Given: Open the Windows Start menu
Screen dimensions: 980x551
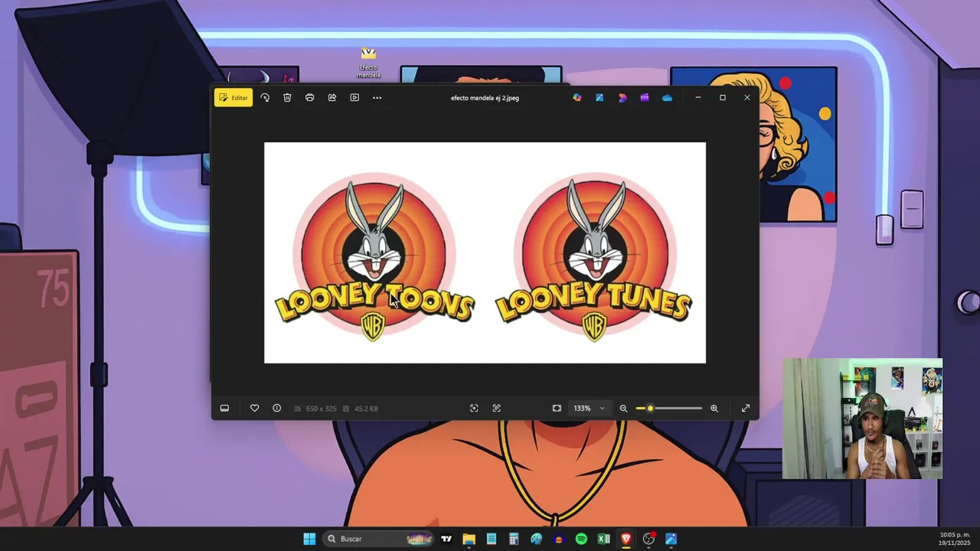Looking at the screenshot, I should pyautogui.click(x=309, y=539).
